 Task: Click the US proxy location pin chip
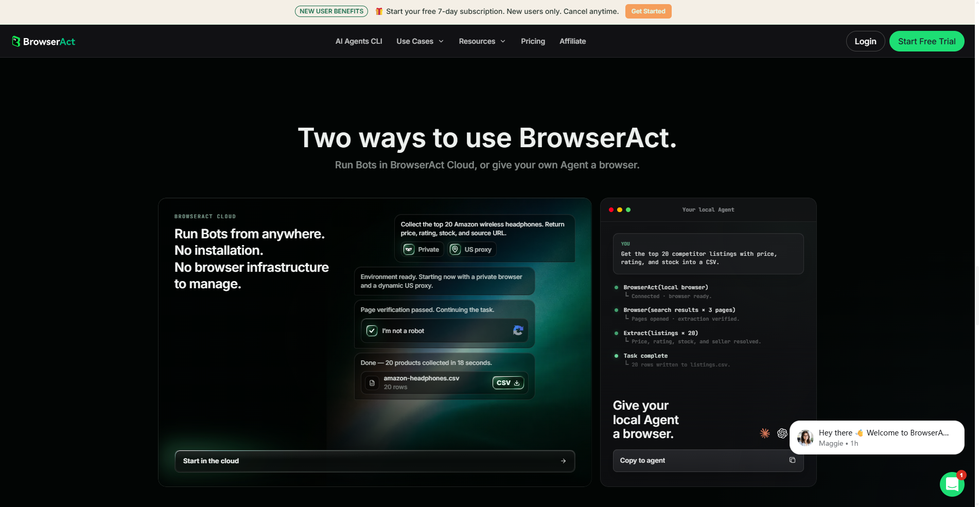click(x=472, y=250)
